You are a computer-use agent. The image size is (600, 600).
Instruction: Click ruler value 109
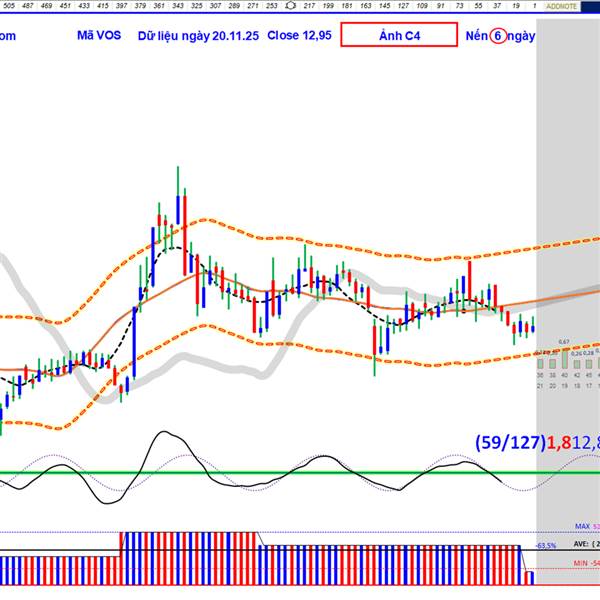coord(422,6)
